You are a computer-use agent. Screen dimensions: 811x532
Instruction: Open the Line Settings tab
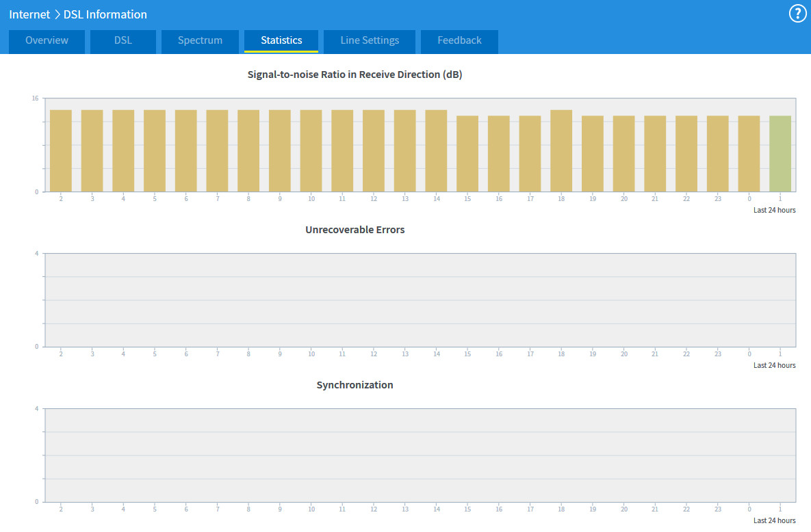tap(370, 41)
